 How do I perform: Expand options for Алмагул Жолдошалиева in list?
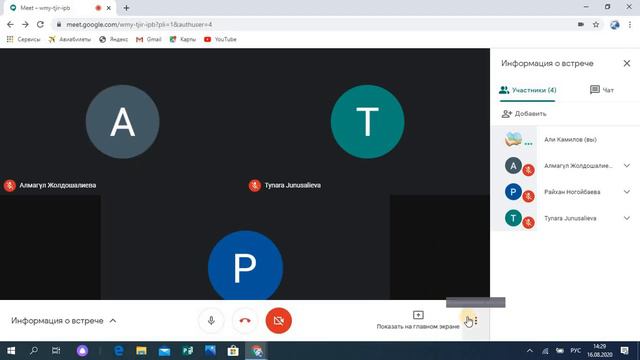[x=627, y=166]
